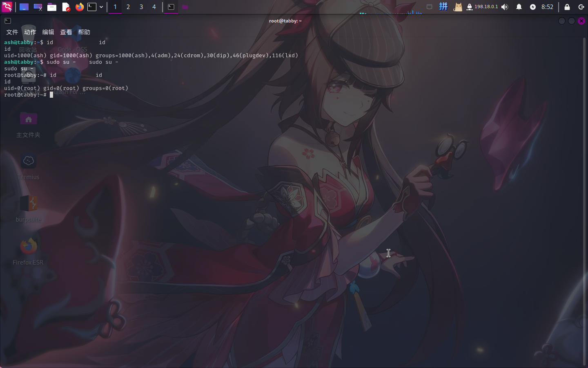Viewport: 588px width, 368px height.
Task: Launch Firefox from the top panel
Action: click(x=80, y=7)
